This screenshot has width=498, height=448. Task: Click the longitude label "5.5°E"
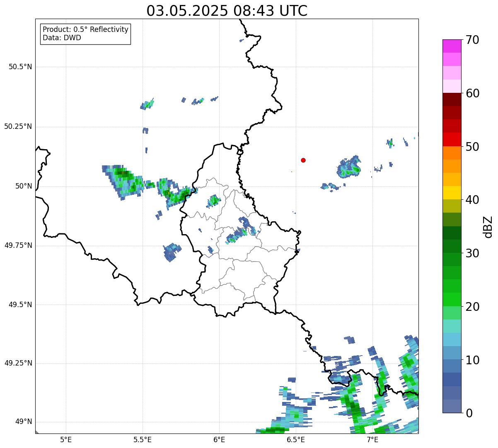click(143, 439)
